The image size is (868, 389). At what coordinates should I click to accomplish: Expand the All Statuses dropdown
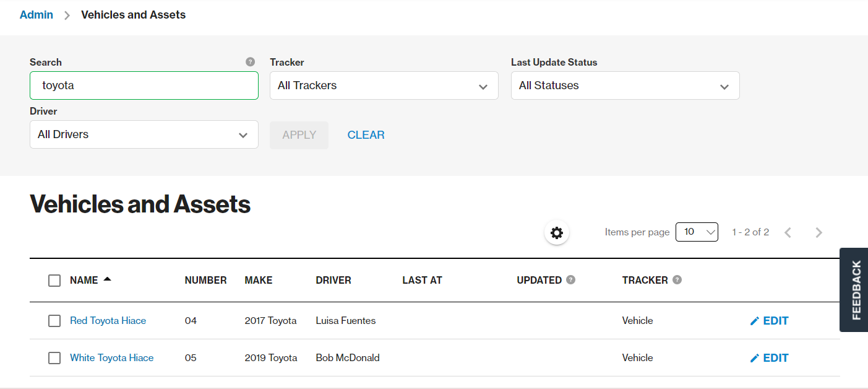coord(625,85)
